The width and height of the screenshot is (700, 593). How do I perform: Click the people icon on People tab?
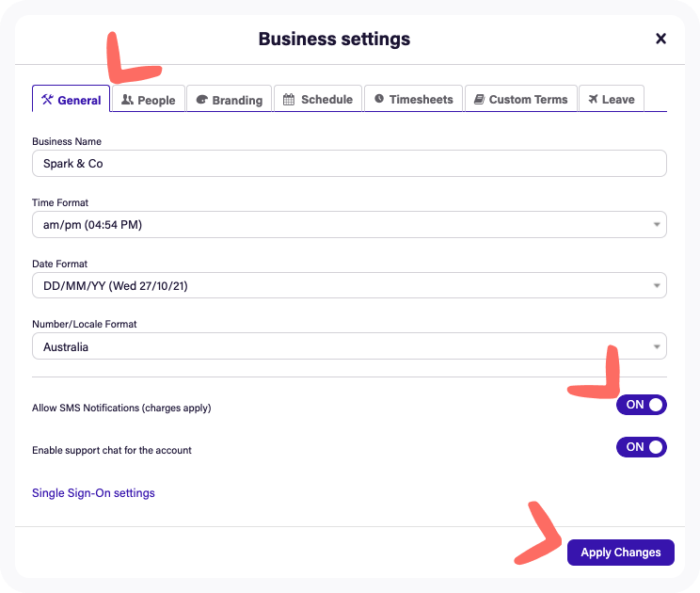127,99
